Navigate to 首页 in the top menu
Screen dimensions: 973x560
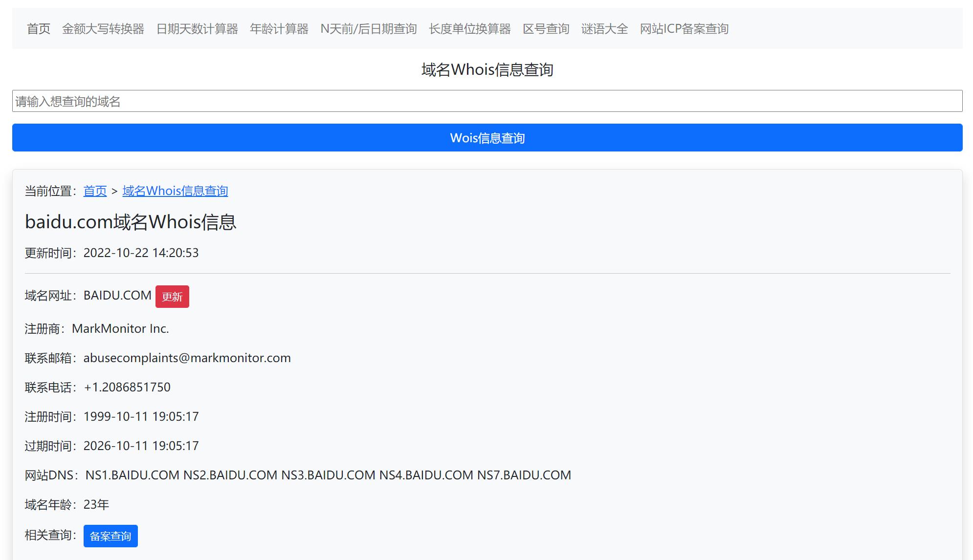38,28
